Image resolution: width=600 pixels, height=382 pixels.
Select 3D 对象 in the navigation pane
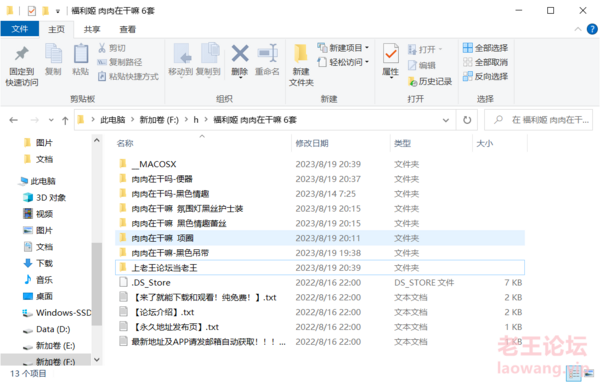(45, 198)
